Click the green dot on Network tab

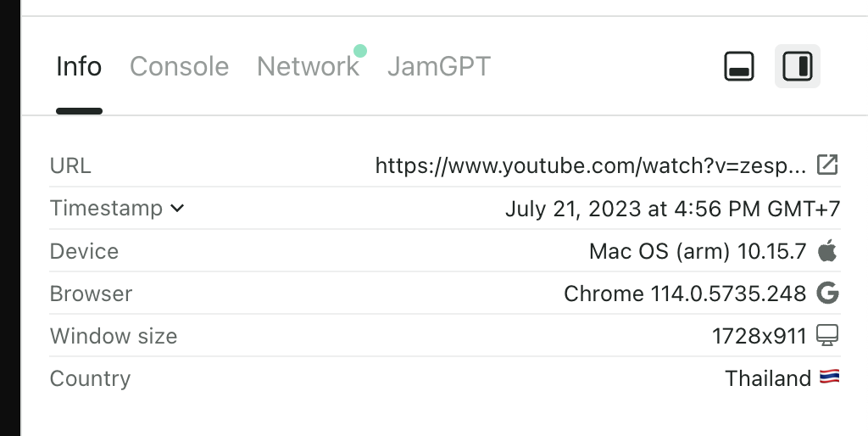click(x=360, y=51)
